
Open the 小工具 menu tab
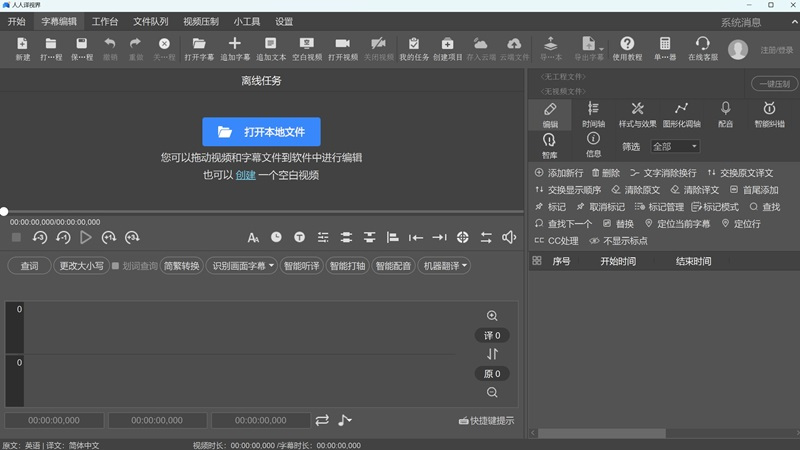click(248, 21)
